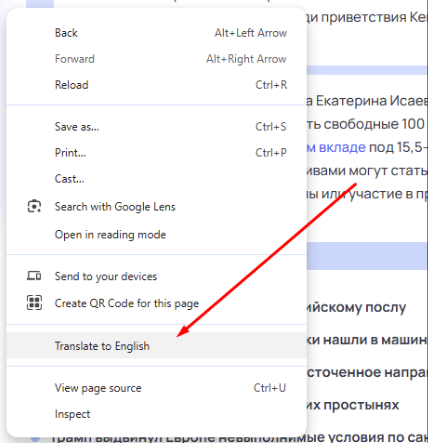Choose Inspect from the context menu
This screenshot has width=428, height=443.
pos(156,414)
